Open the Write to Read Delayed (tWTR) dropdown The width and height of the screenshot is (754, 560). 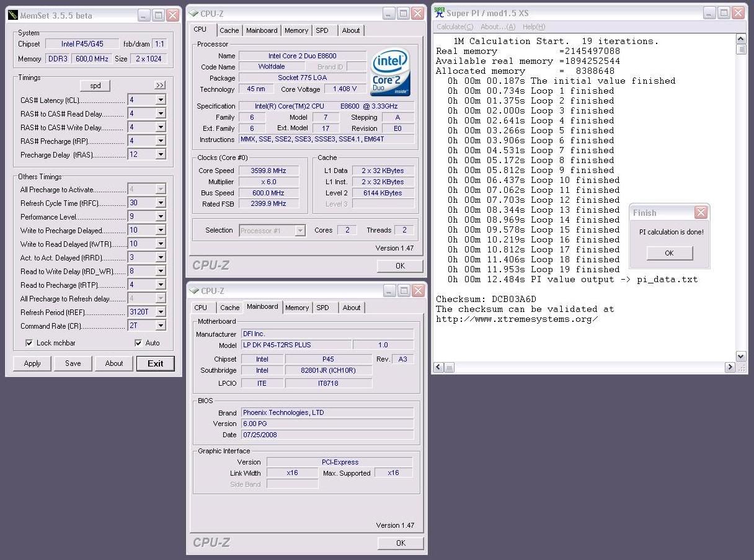click(161, 244)
